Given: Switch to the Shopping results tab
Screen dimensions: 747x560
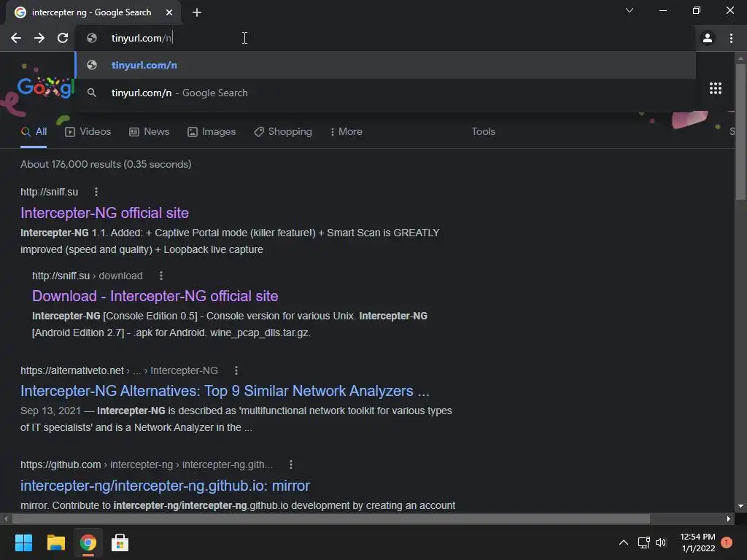Looking at the screenshot, I should tap(283, 132).
